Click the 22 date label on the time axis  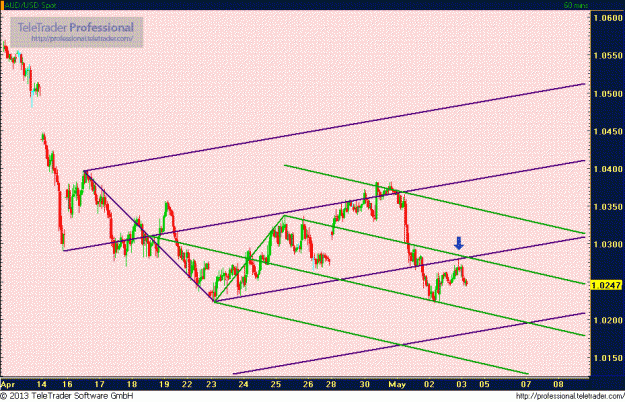point(187,384)
